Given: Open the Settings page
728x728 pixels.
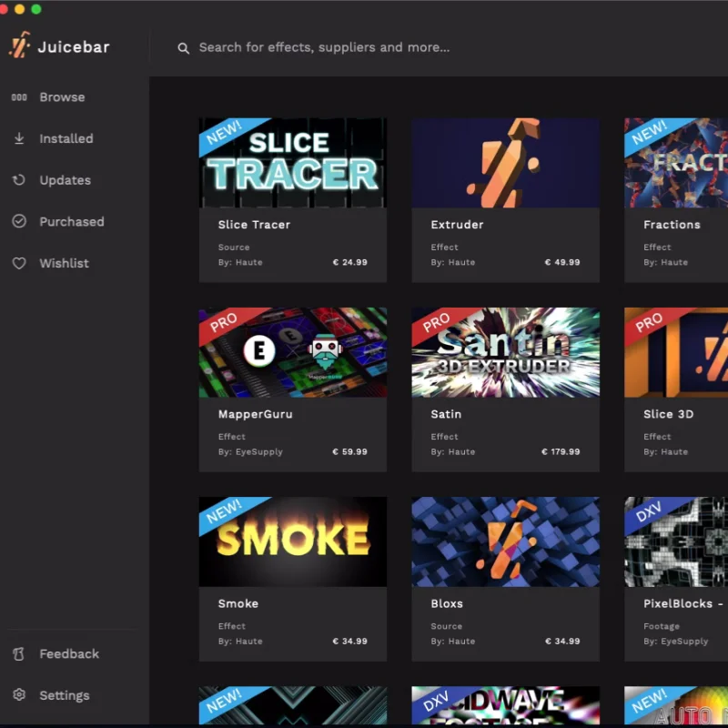Looking at the screenshot, I should tap(65, 695).
